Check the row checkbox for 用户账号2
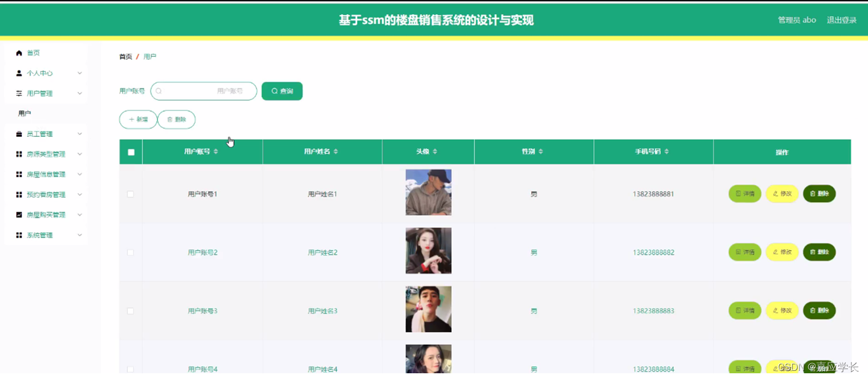Image resolution: width=868 pixels, height=378 pixels. 131,252
